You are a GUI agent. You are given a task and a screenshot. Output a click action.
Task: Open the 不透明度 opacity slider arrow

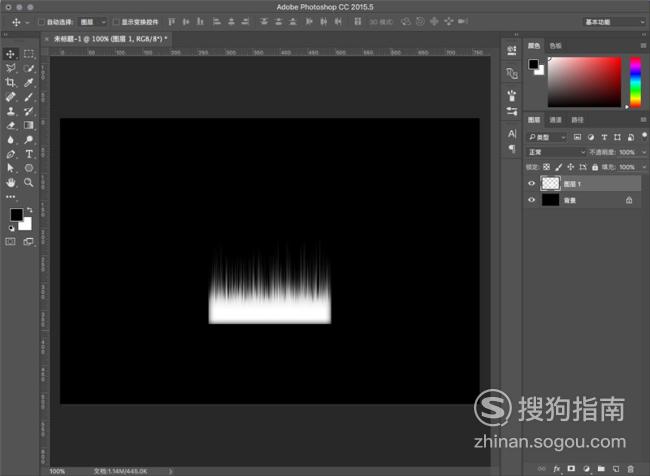click(x=644, y=152)
